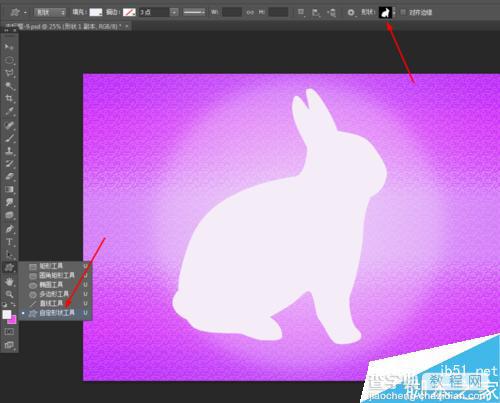This screenshot has width=500, height=403.
Task: Select the Clone Stamp tool
Action: tap(9, 151)
